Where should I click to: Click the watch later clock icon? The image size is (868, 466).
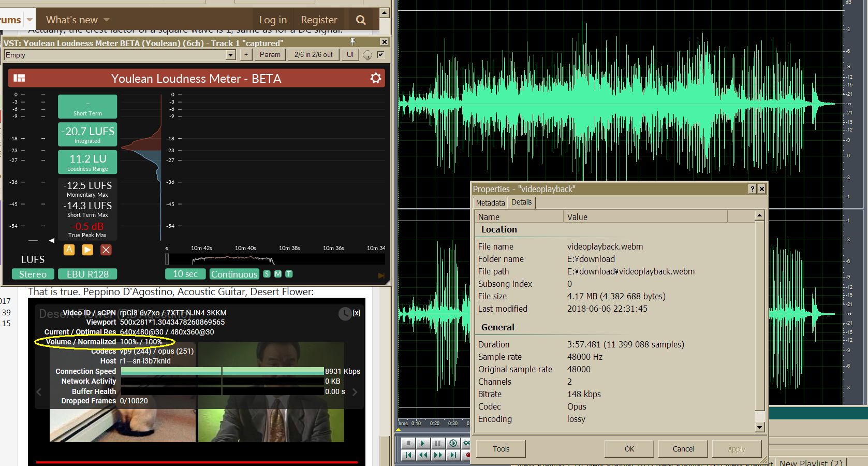tap(345, 314)
